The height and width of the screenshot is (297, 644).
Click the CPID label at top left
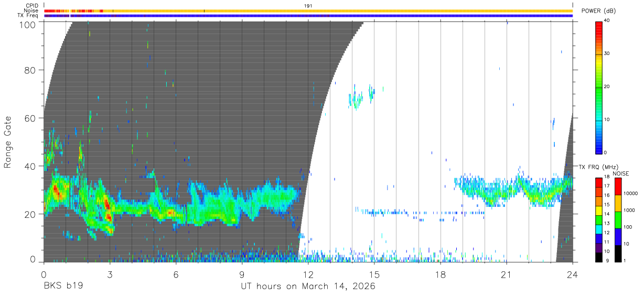[31, 6]
